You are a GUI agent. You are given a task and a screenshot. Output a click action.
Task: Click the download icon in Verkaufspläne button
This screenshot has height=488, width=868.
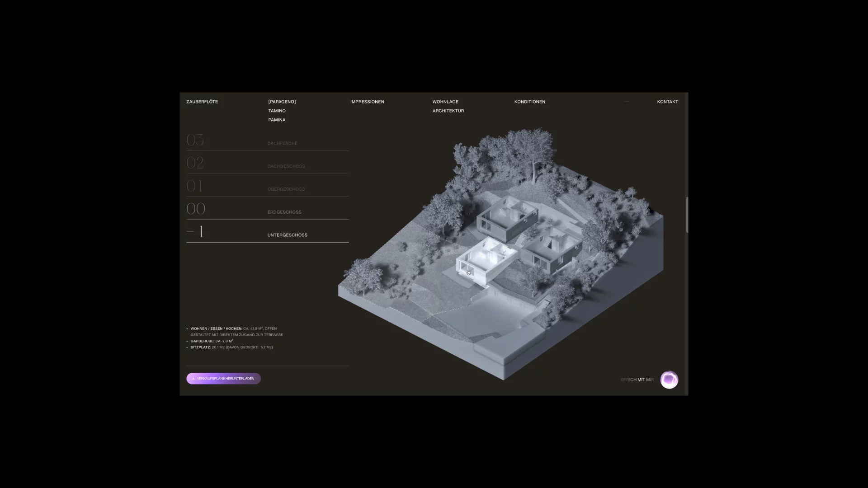[x=193, y=379]
